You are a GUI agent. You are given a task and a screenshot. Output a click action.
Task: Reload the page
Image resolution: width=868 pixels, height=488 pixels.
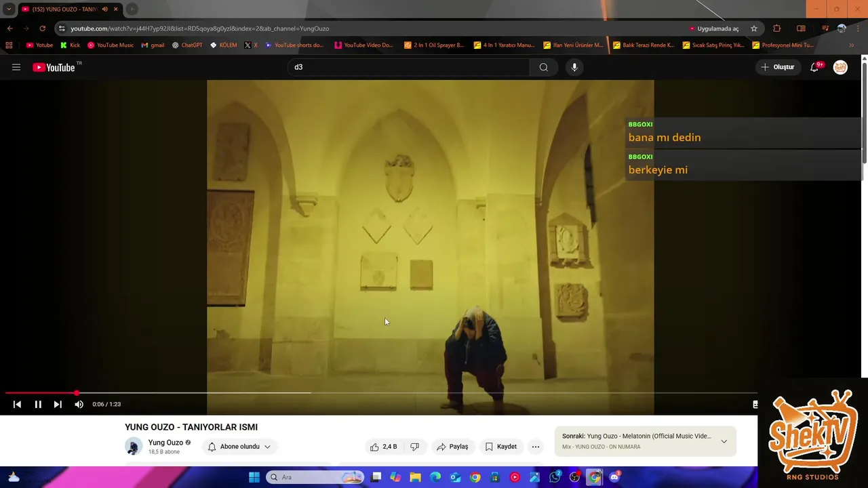42,28
